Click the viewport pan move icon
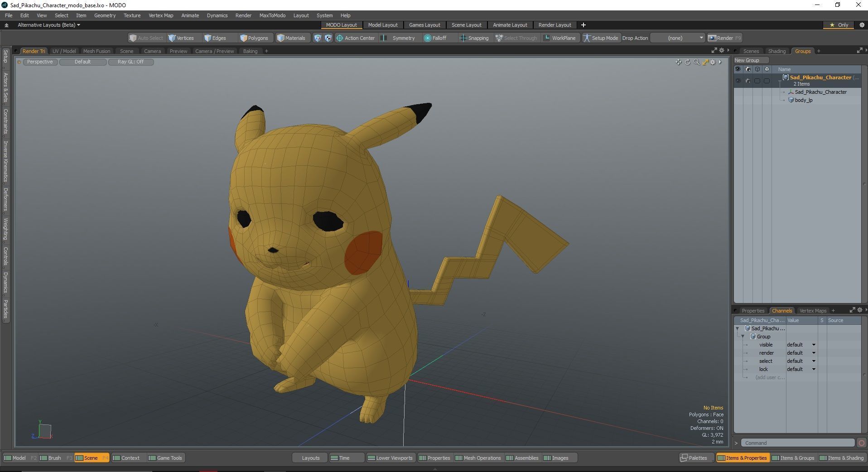Viewport: 868px width, 472px height. 678,62
